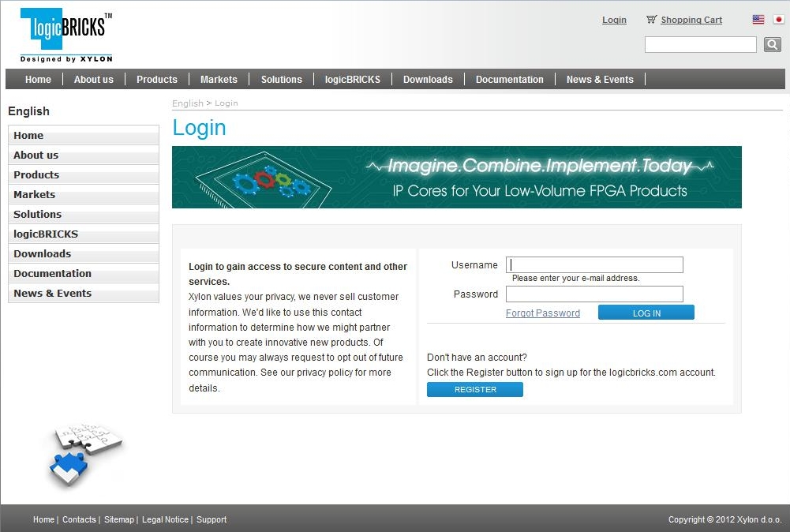This screenshot has width=790, height=532.
Task: Click the large Login page heading
Action: pos(199,128)
